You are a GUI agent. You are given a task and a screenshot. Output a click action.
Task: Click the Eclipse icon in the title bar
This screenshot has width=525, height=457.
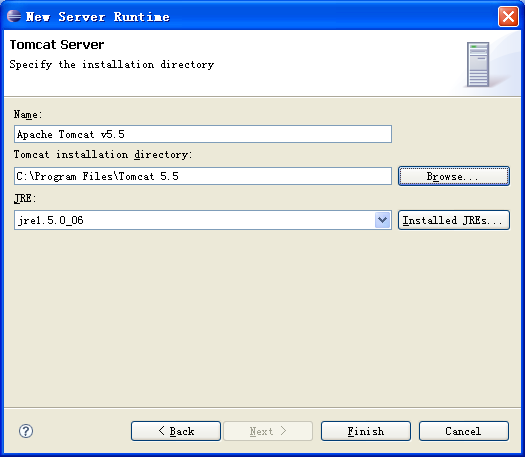coord(14,16)
